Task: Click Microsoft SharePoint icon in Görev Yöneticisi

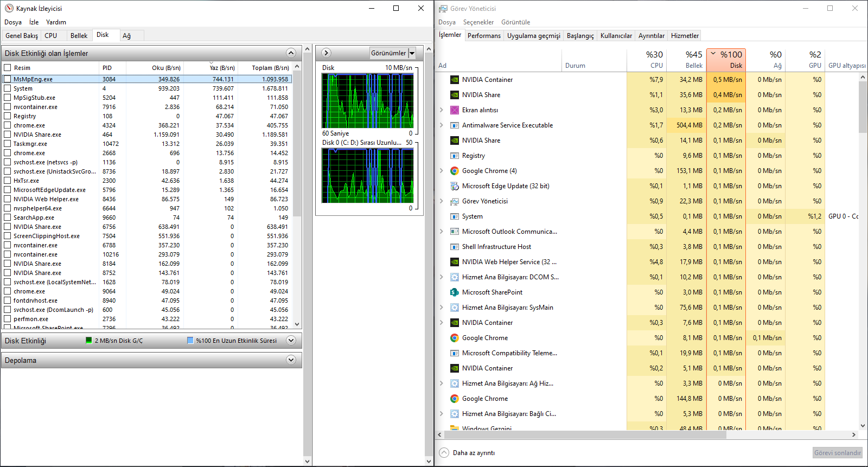Action: [455, 292]
